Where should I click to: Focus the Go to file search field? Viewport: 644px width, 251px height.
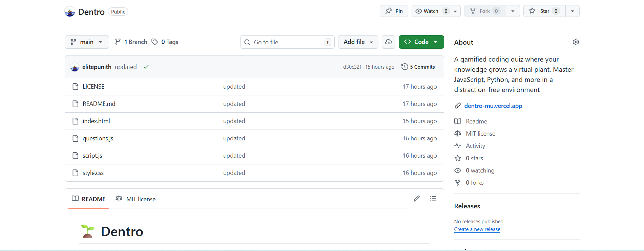point(287,42)
